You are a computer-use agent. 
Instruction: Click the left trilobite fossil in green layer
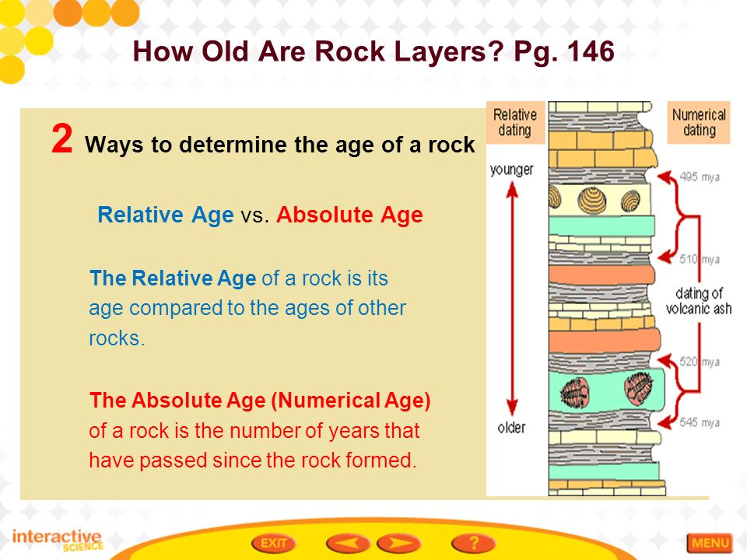tap(574, 393)
